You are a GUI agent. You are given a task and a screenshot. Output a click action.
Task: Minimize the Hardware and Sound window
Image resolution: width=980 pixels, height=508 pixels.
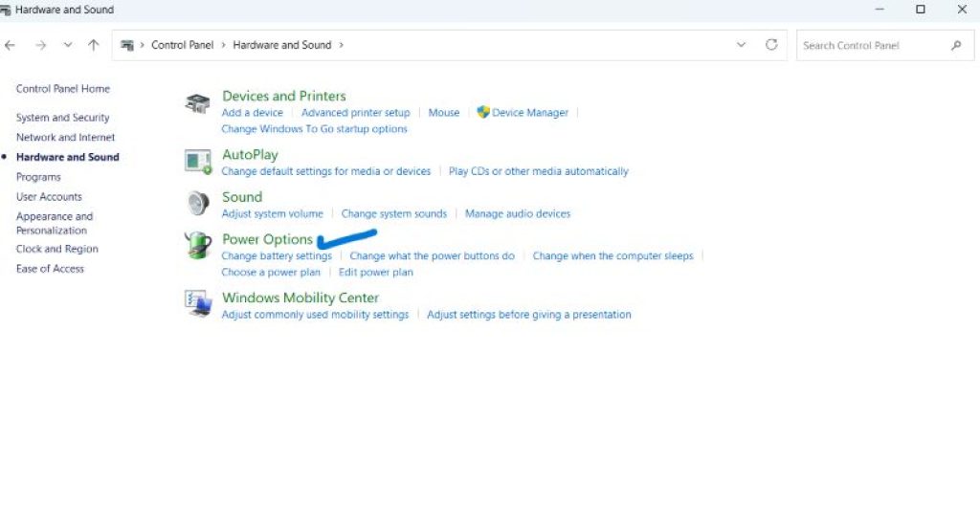pyautogui.click(x=880, y=10)
